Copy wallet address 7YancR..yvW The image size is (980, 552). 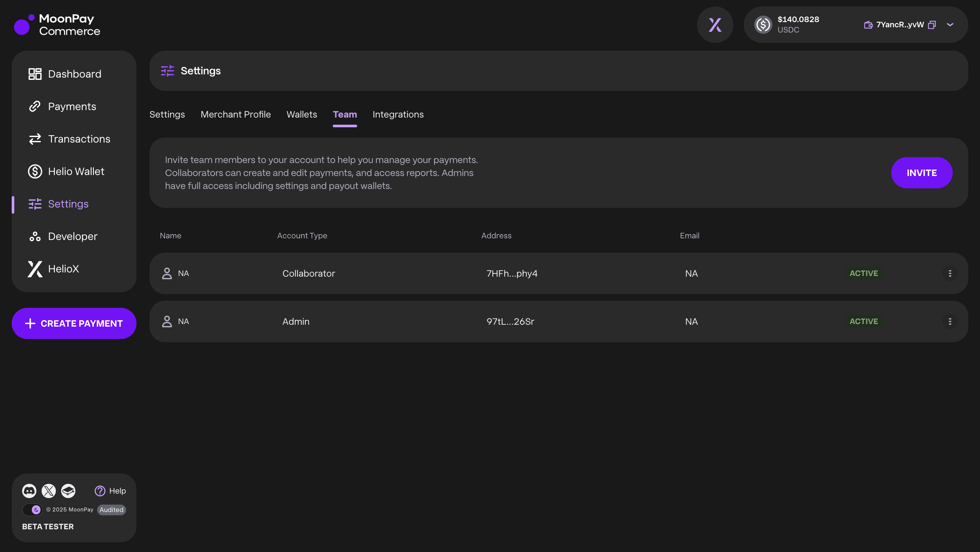932,25
